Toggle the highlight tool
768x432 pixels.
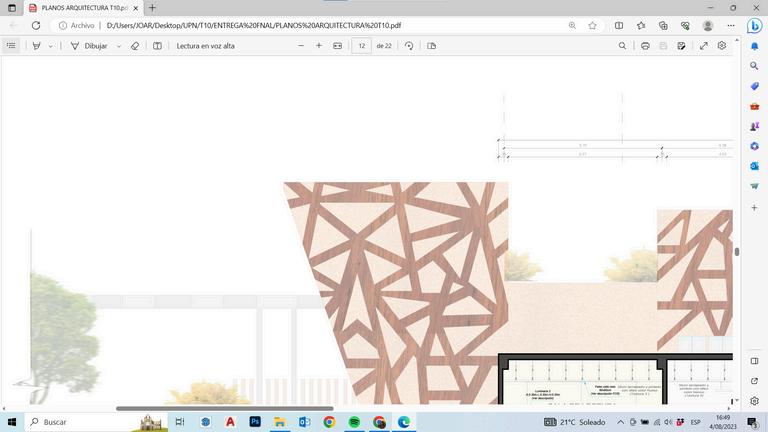coord(36,46)
